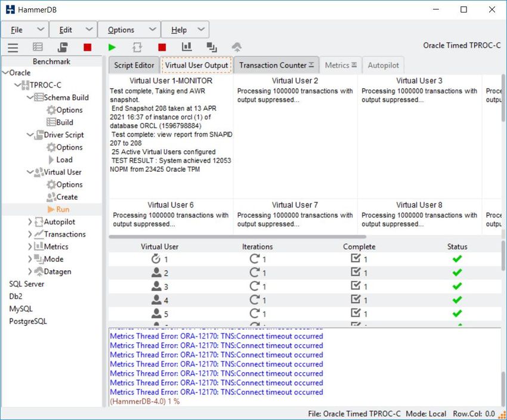507x420 pixels.
Task: Click the Complete checkbox icon for Virtual User 4
Action: pyautogui.click(x=355, y=299)
